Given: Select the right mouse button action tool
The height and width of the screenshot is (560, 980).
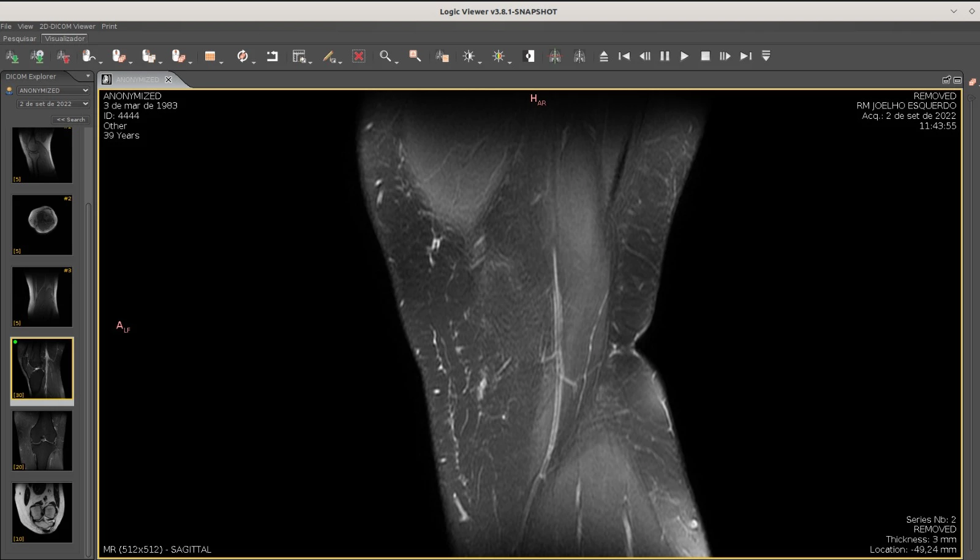Looking at the screenshot, I should (148, 56).
